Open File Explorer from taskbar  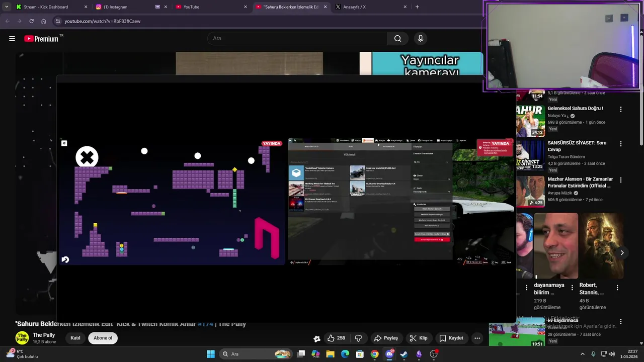click(330, 354)
